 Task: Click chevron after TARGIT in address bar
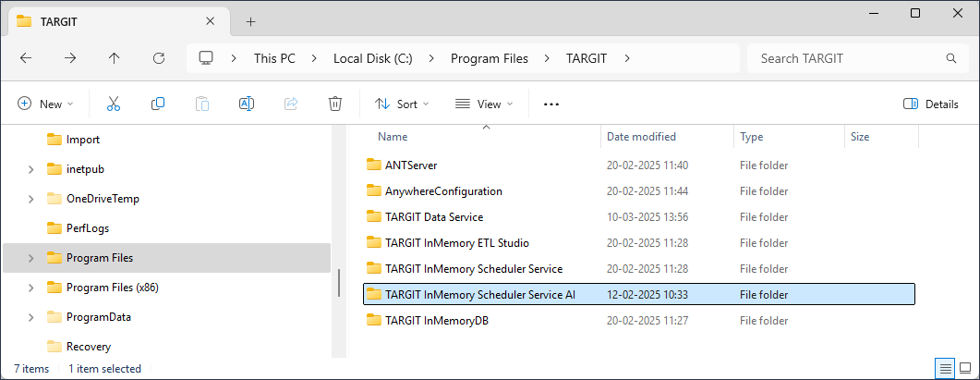(627, 58)
